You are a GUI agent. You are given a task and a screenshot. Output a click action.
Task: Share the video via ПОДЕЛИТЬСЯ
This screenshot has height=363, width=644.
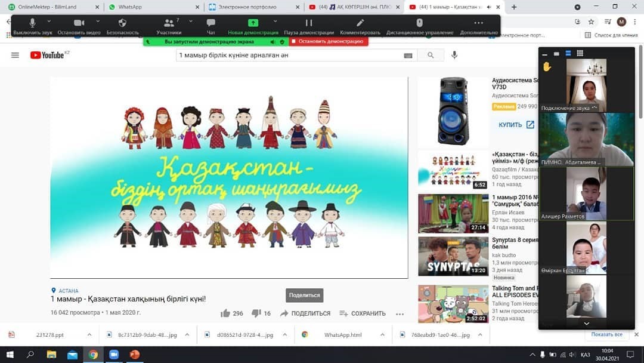click(x=305, y=313)
